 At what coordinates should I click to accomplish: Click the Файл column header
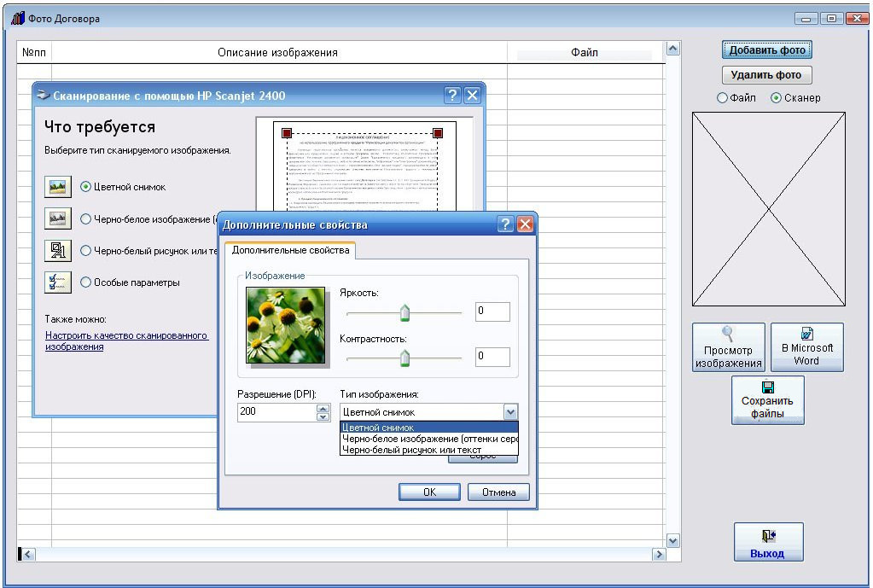(585, 52)
